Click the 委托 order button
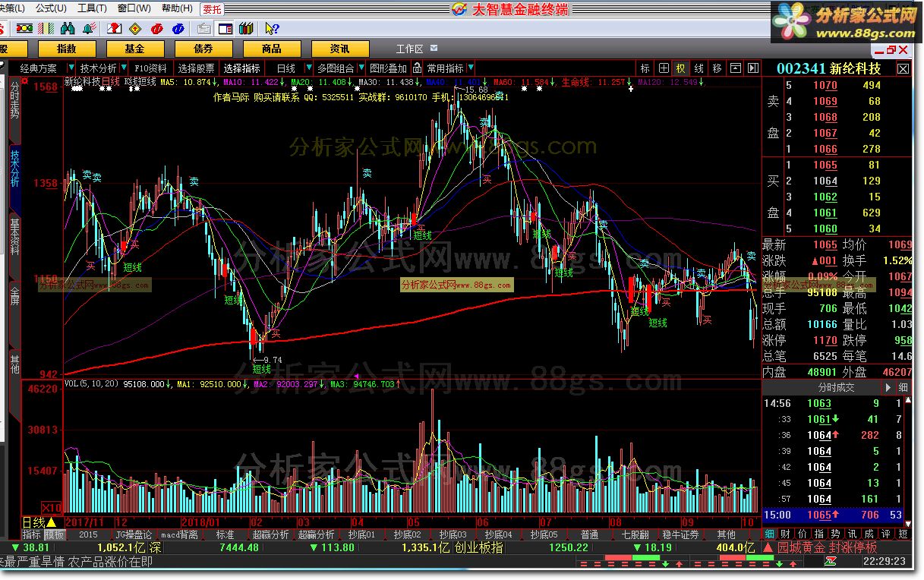This screenshot has height=580, width=924. 213,9
